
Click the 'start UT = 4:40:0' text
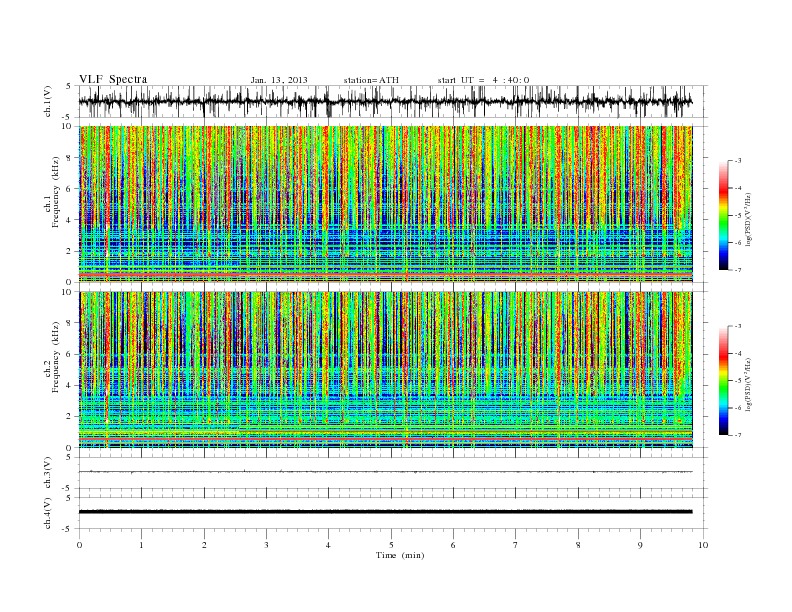(483, 80)
